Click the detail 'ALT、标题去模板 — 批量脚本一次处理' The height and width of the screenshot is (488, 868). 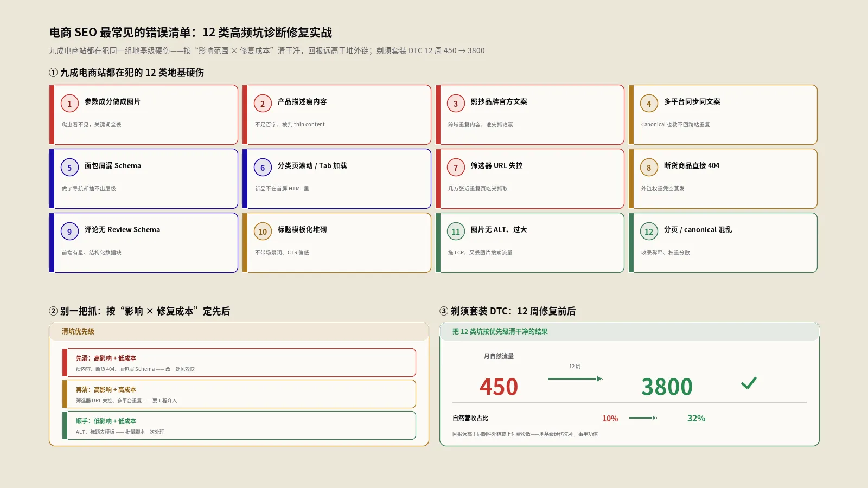(x=120, y=432)
